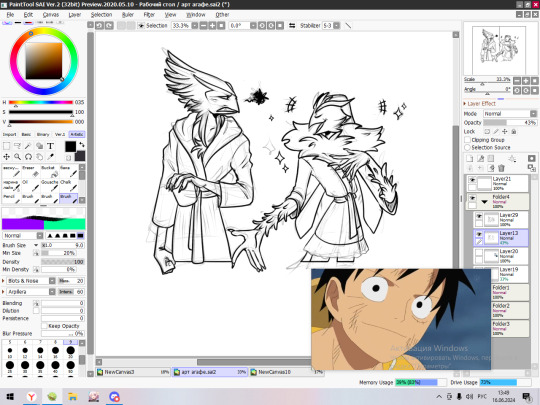Image resolution: width=540 pixels, height=405 pixels.
Task: Open the brush blending mode Normal dropdown
Action: (x=23, y=236)
